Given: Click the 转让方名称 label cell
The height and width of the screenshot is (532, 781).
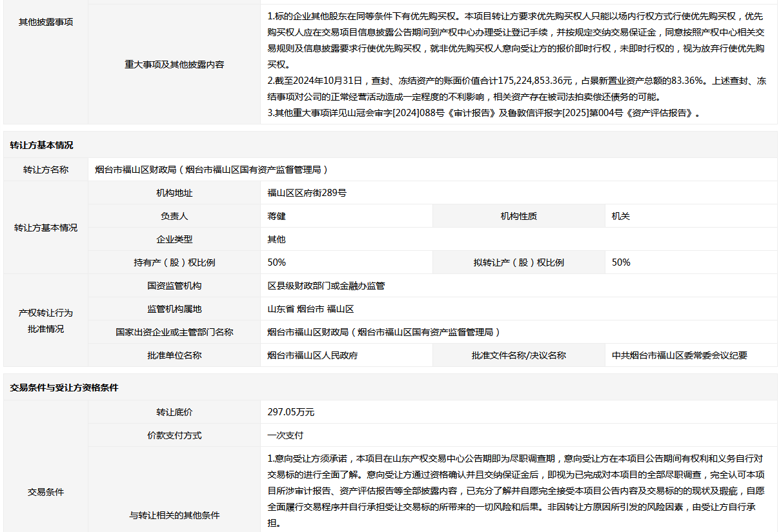Looking at the screenshot, I should pyautogui.click(x=46, y=170).
